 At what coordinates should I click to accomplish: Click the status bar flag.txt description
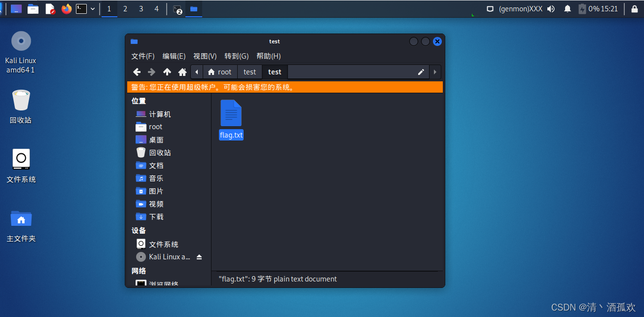point(278,279)
